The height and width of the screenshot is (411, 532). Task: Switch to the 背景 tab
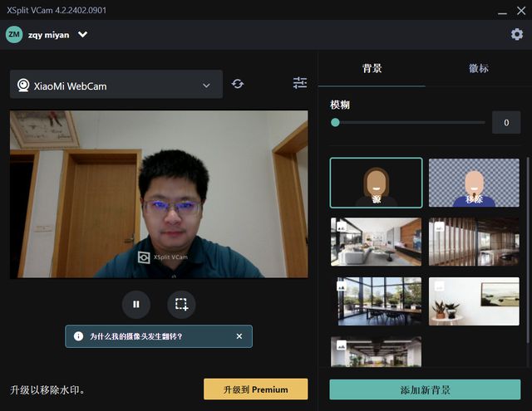click(372, 68)
